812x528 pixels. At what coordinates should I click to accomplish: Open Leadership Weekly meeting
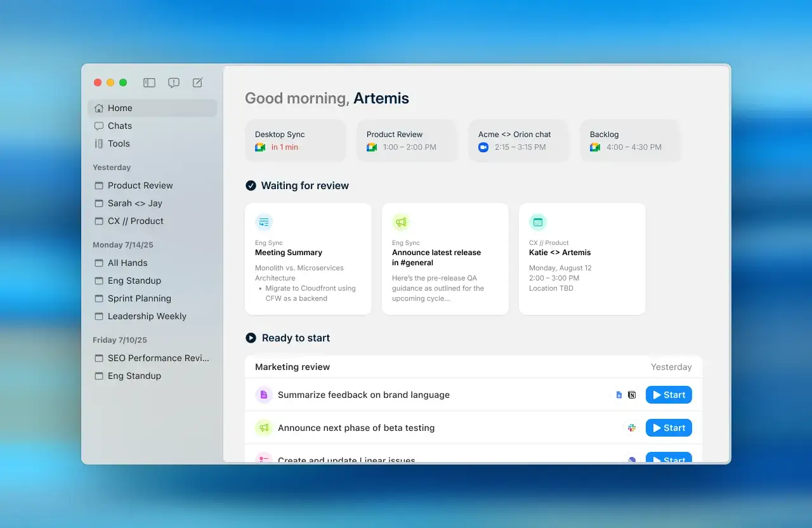(152, 316)
